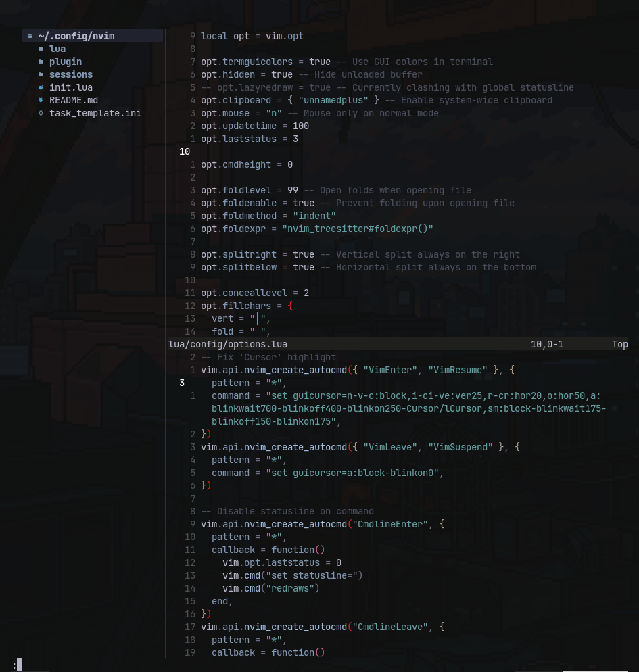Click the 10,0-1 position indicator
The height and width of the screenshot is (672, 639).
click(547, 344)
